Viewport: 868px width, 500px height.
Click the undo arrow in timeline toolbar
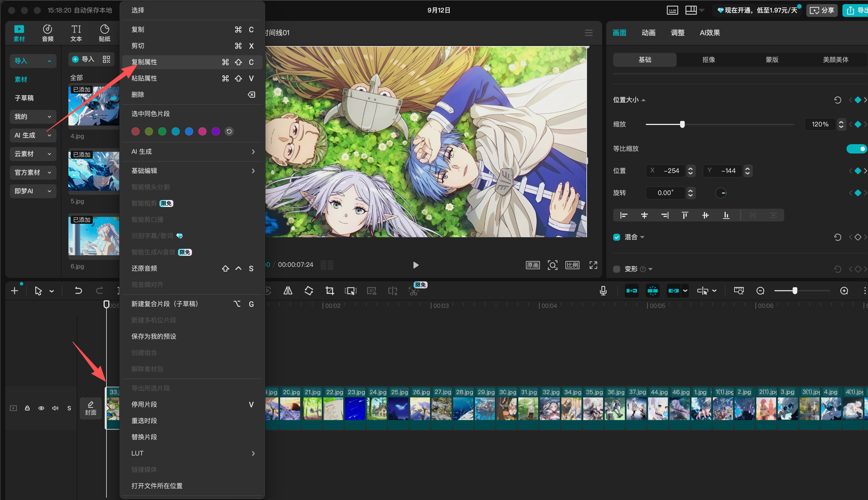(78, 291)
